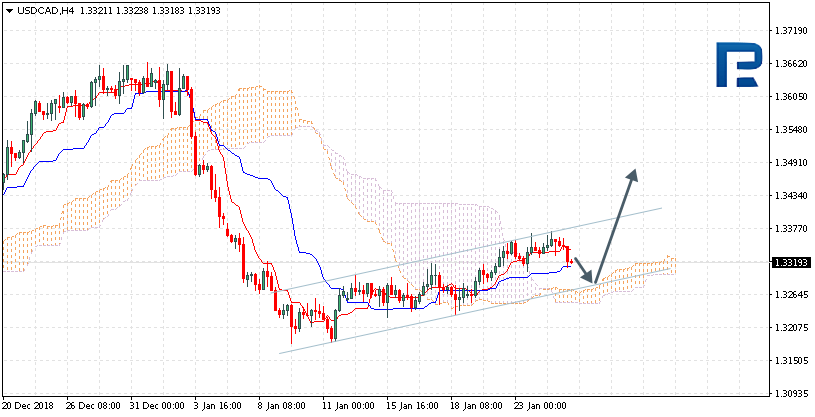Click price scale value 1.34910
The width and height of the screenshot is (815, 417).
[x=789, y=163]
